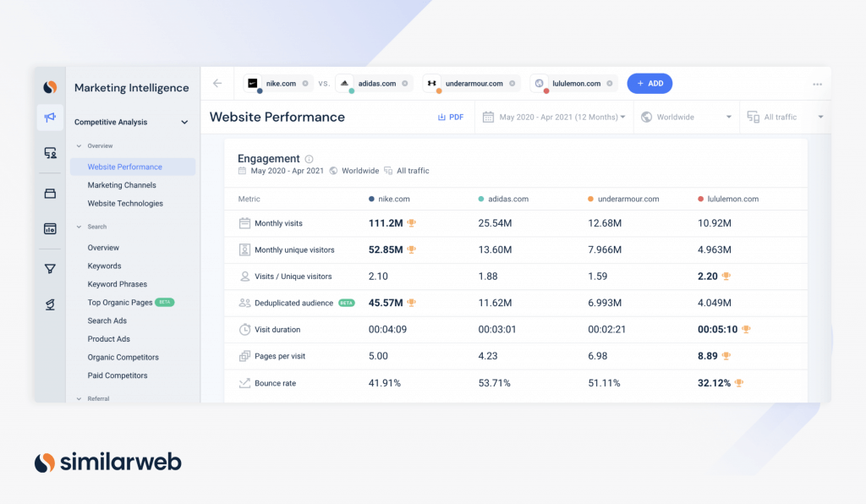Click the adidas.com site favicon
Viewport: 866px width, 504px height.
click(x=345, y=84)
